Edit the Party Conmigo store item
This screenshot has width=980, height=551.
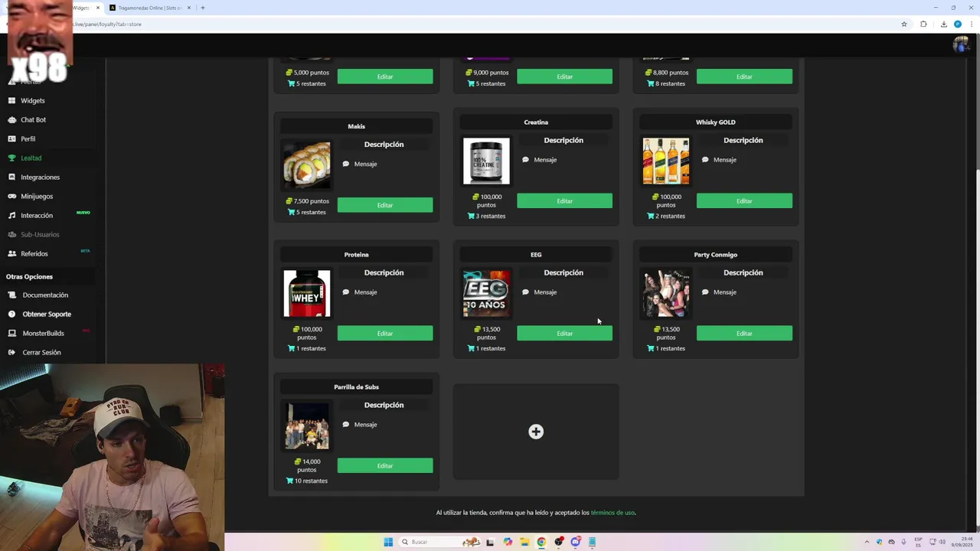click(x=744, y=333)
